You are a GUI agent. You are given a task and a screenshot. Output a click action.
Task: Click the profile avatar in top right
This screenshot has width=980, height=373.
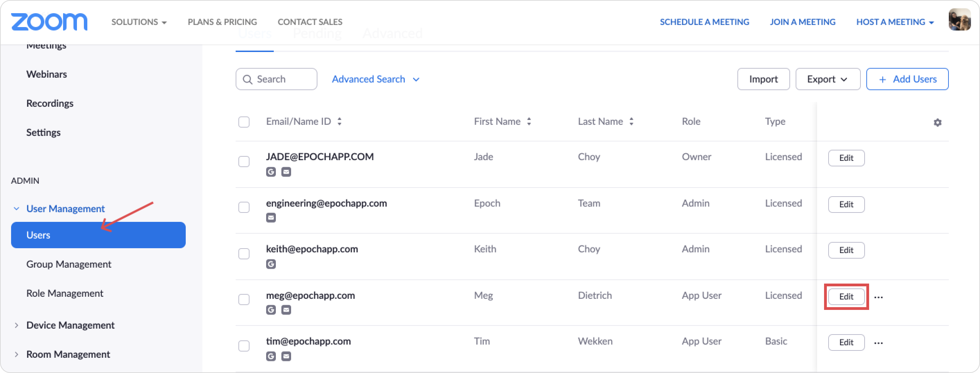click(x=959, y=20)
